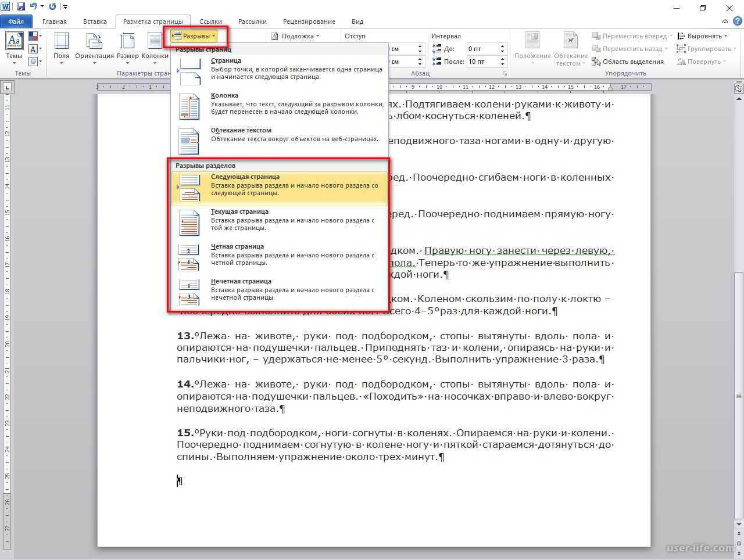The width and height of the screenshot is (744, 560).
Task: Click the scroll up arrow
Action: point(739,100)
